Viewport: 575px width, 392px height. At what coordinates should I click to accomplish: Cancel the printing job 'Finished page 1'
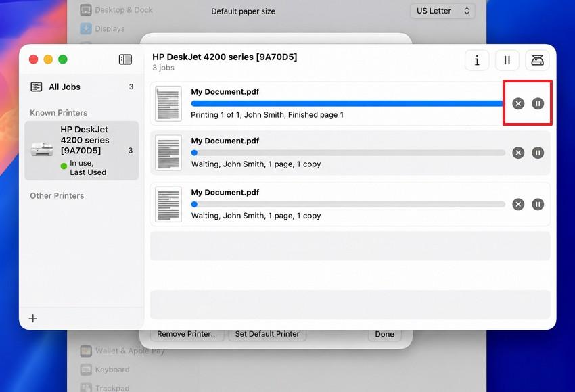tap(518, 103)
